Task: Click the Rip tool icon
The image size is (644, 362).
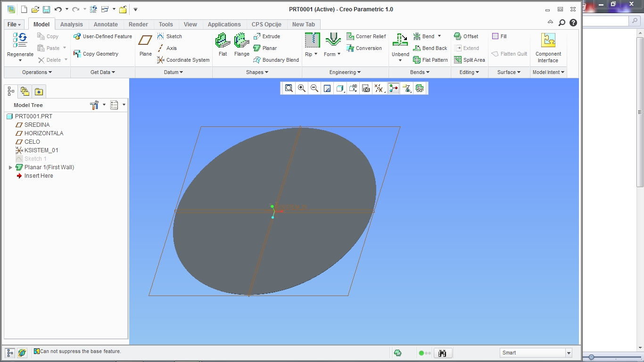Action: [312, 40]
